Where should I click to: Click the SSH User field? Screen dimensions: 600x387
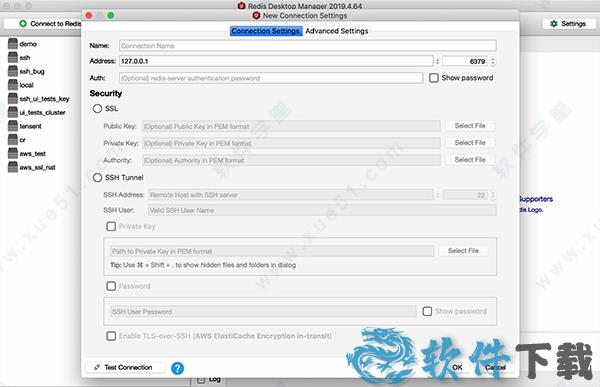pyautogui.click(x=322, y=210)
